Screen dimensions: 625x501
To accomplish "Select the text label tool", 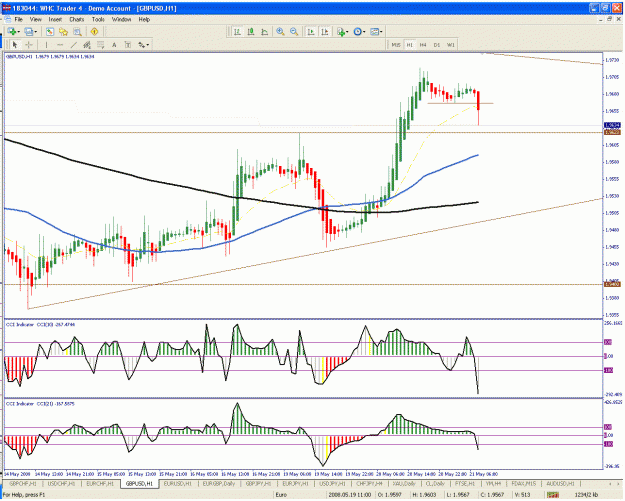I will click(128, 45).
